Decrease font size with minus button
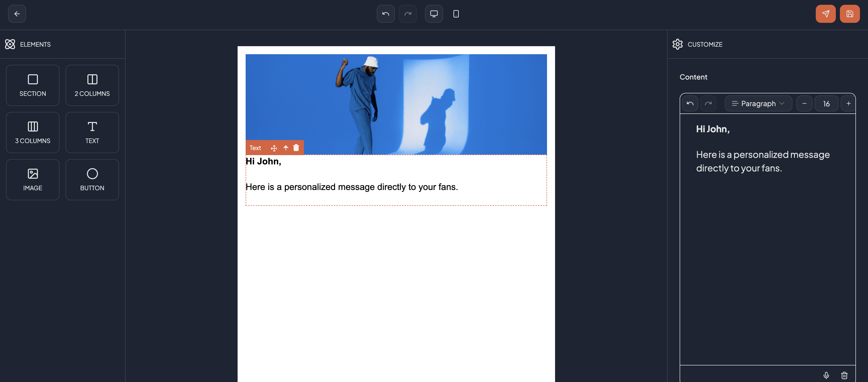 [x=804, y=103]
